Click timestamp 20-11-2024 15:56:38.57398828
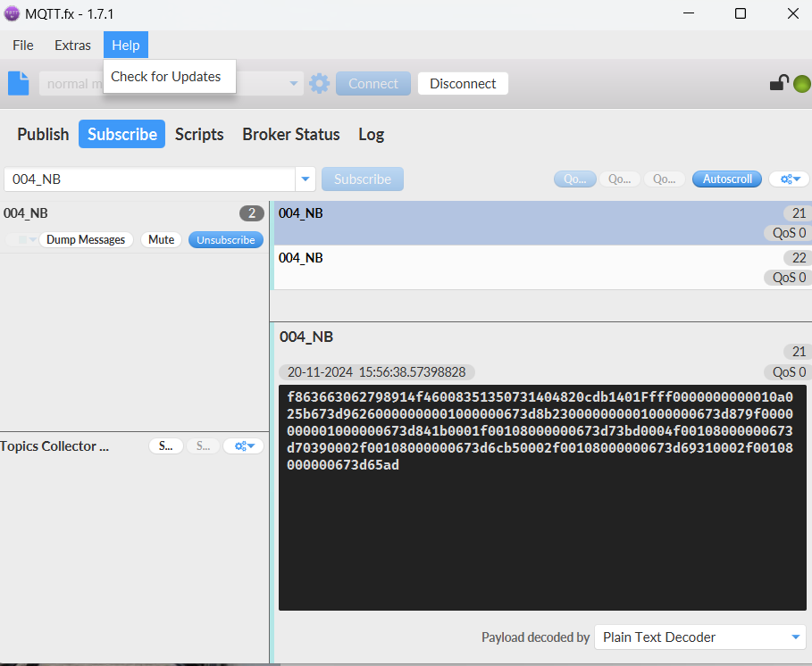Viewport: 812px width, 666px height. point(376,372)
